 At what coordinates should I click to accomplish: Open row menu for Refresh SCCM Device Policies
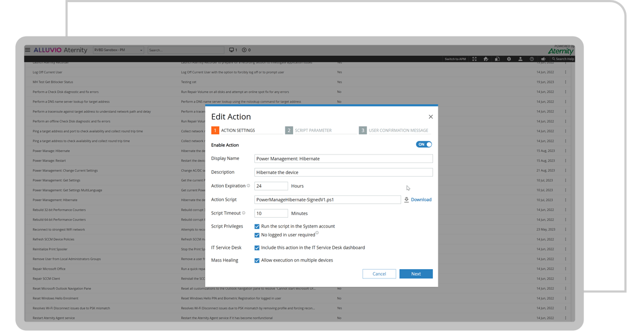[x=565, y=240]
